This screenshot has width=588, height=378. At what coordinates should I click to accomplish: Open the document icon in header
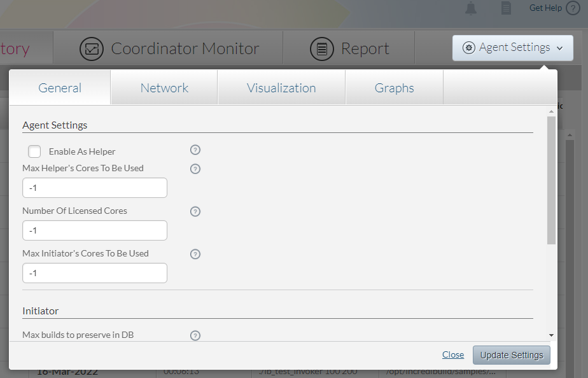tap(506, 8)
